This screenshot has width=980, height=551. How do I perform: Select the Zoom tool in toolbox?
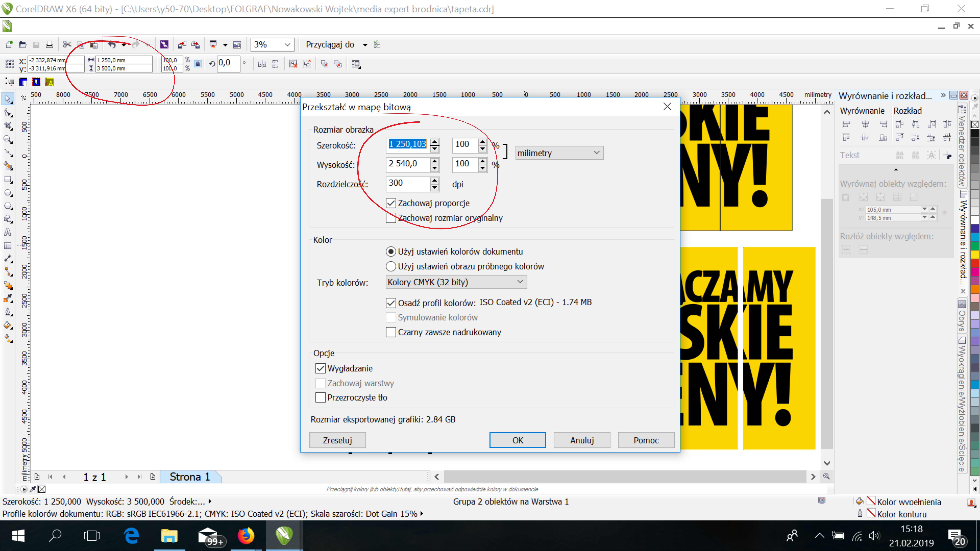pyautogui.click(x=8, y=139)
